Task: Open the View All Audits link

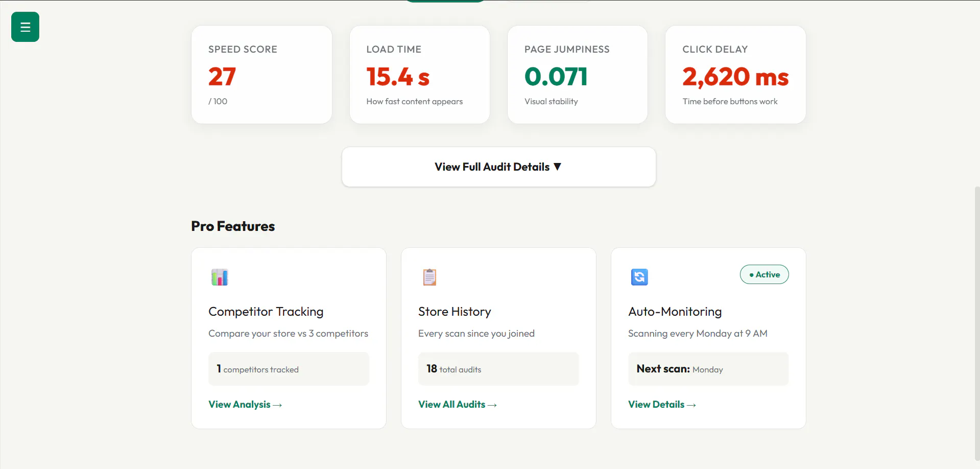Action: pyautogui.click(x=458, y=405)
